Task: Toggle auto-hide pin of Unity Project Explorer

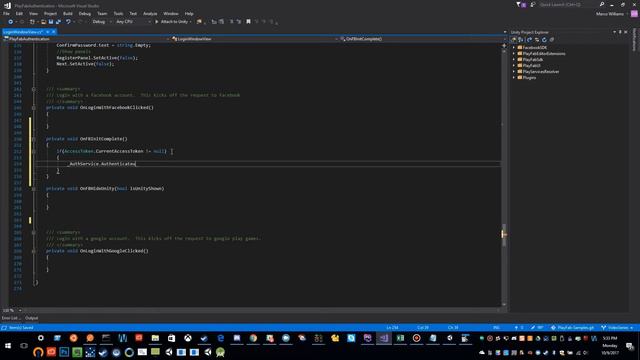Action: [620, 32]
